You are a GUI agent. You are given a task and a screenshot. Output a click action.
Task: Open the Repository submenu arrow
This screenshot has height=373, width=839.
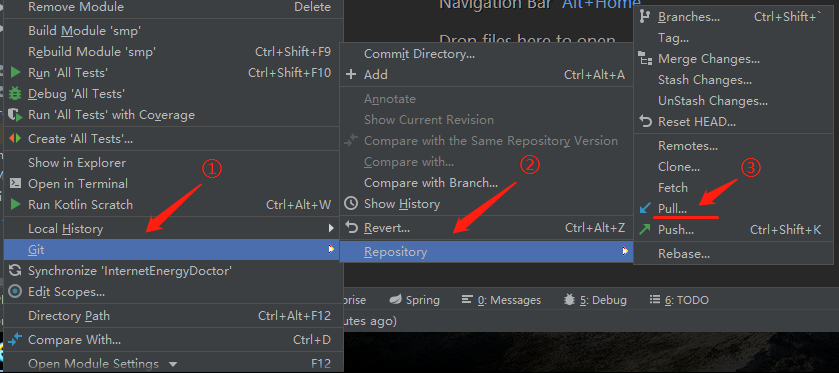pos(624,251)
